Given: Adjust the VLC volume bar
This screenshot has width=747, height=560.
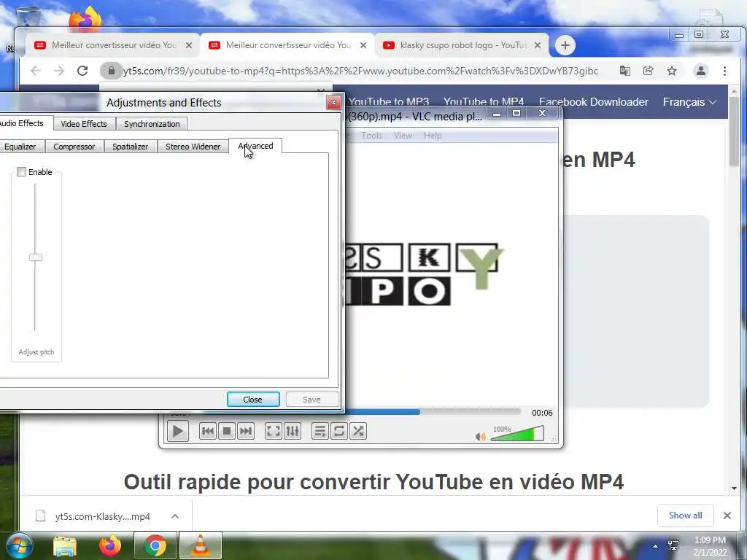Looking at the screenshot, I should coord(517,434).
